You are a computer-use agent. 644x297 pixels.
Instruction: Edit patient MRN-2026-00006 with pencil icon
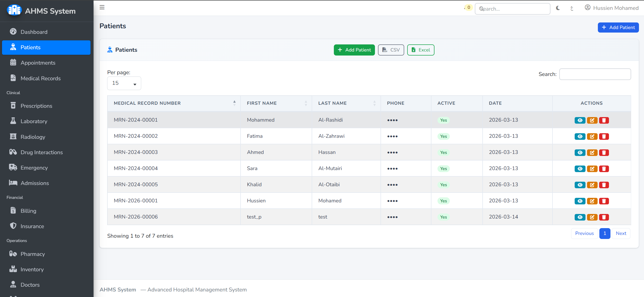coord(592,217)
